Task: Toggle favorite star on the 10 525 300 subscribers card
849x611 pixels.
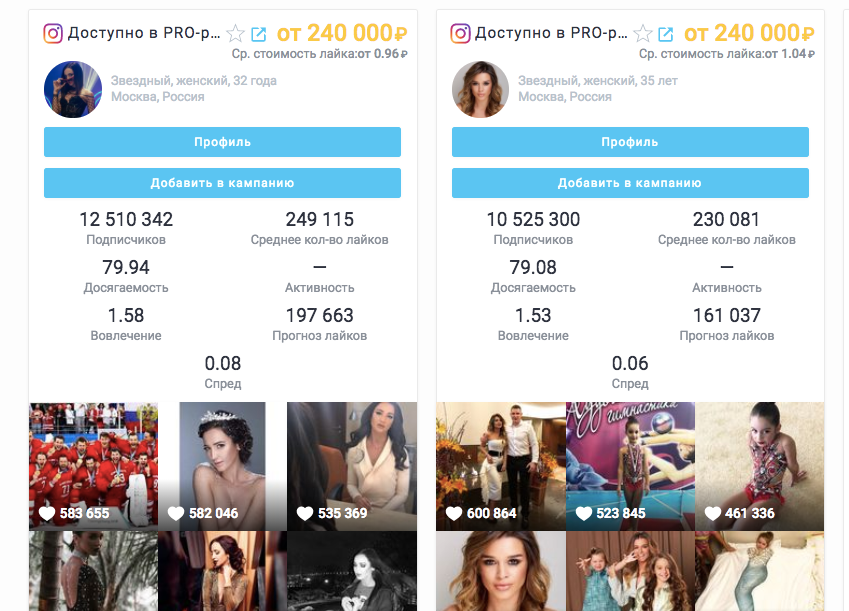Action: [643, 34]
